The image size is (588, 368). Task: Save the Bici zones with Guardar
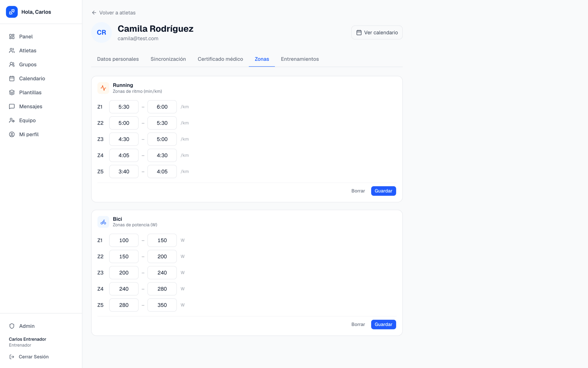(383, 325)
